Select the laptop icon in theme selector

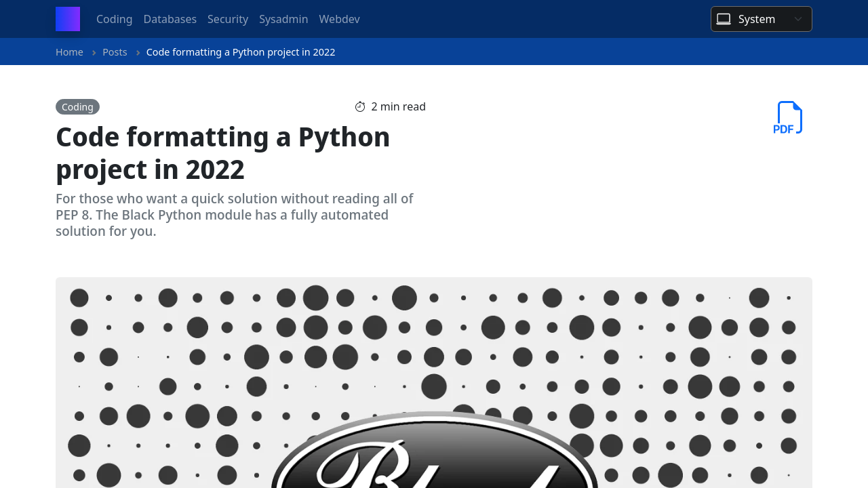point(724,19)
